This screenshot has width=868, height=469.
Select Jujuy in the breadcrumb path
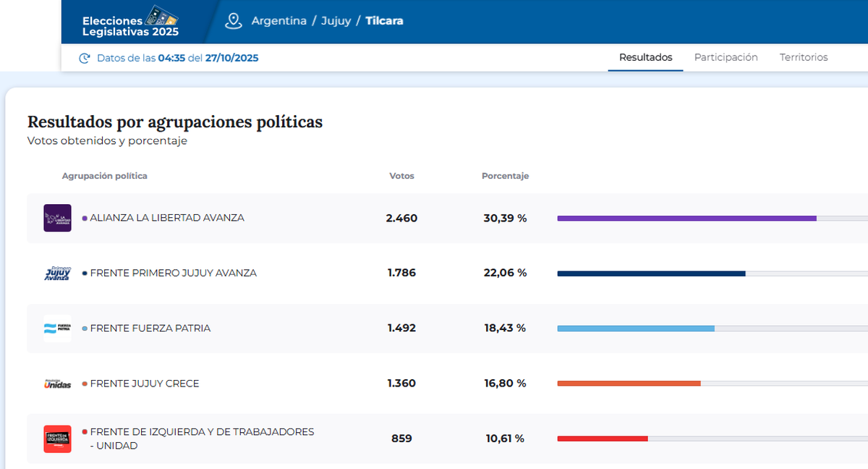(336, 21)
